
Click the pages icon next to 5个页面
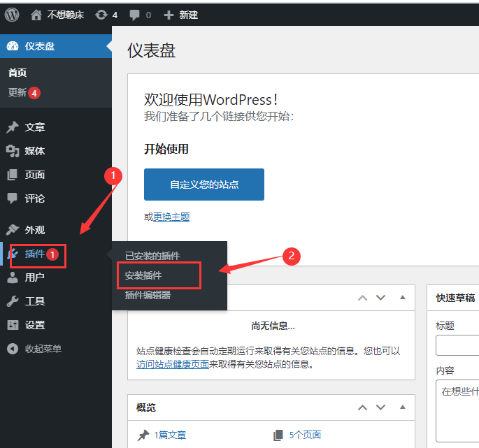[x=278, y=435]
